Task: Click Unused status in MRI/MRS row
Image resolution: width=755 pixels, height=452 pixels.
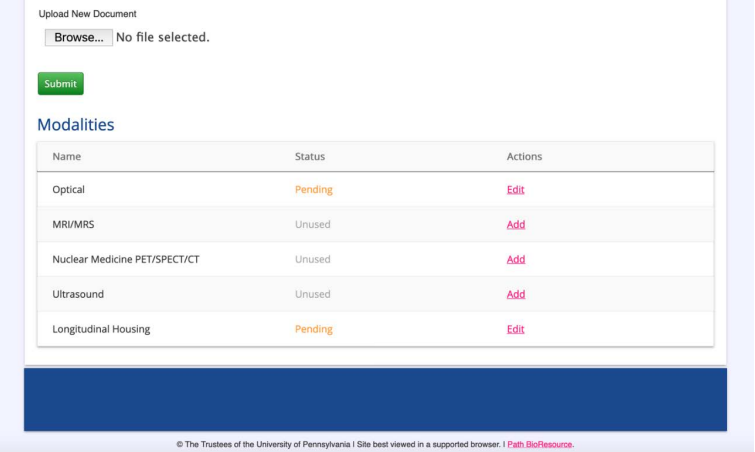Action: [x=312, y=225]
